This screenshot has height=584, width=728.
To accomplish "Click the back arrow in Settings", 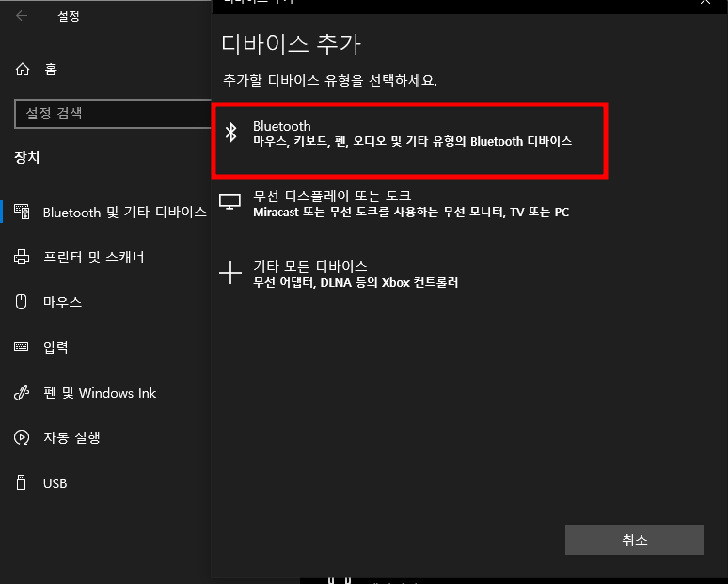I will [x=22, y=16].
